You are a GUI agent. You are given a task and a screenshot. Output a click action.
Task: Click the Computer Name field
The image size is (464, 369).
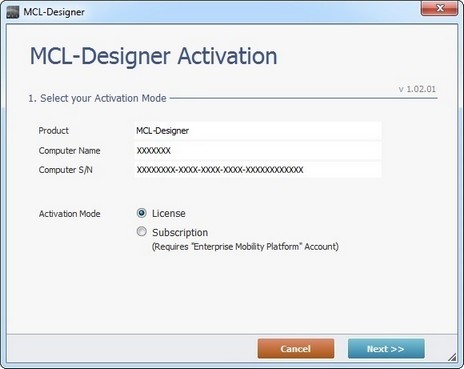pyautogui.click(x=258, y=151)
